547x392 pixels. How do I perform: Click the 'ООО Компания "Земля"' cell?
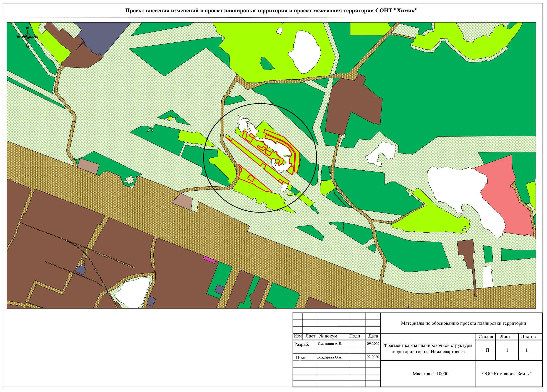click(x=507, y=374)
